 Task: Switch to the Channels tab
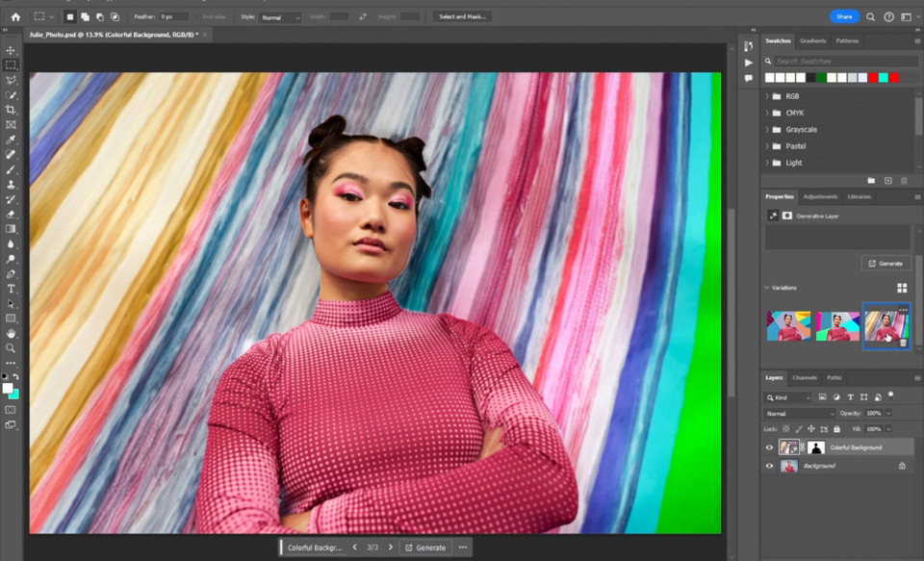tap(805, 378)
